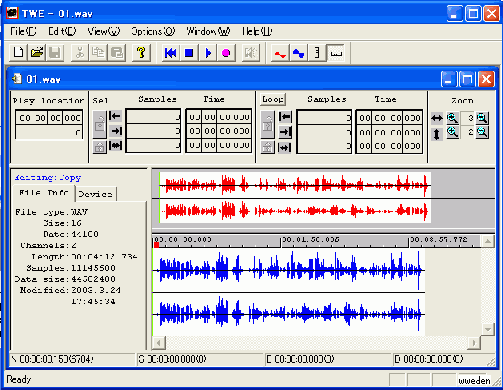Image resolution: width=503 pixels, height=390 pixels.
Task: Click the Loop panel set-end arrow icon
Action: click(285, 132)
